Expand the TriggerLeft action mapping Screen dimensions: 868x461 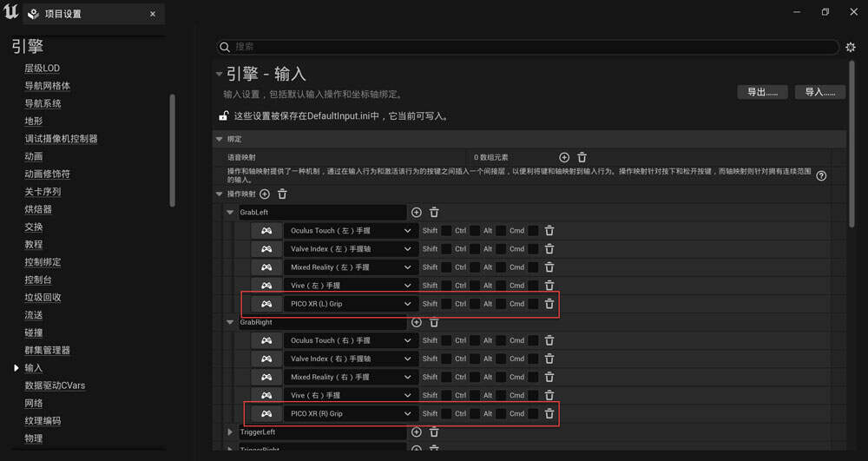tap(230, 431)
